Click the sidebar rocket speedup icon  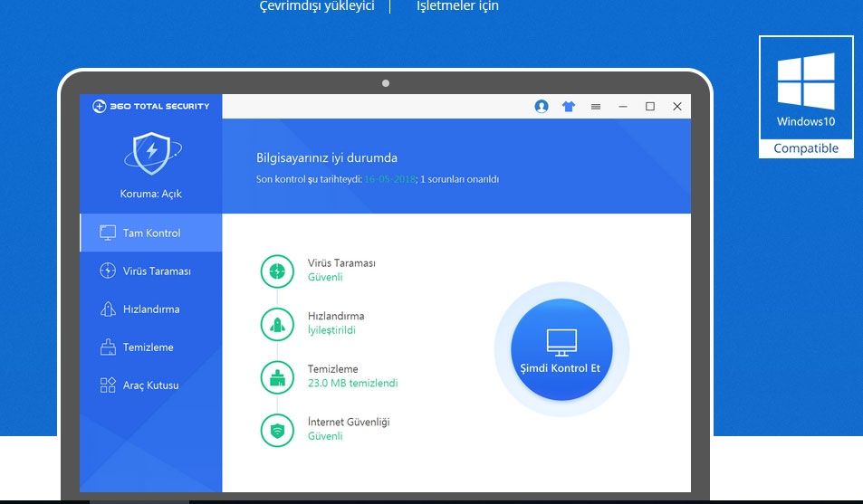[108, 309]
